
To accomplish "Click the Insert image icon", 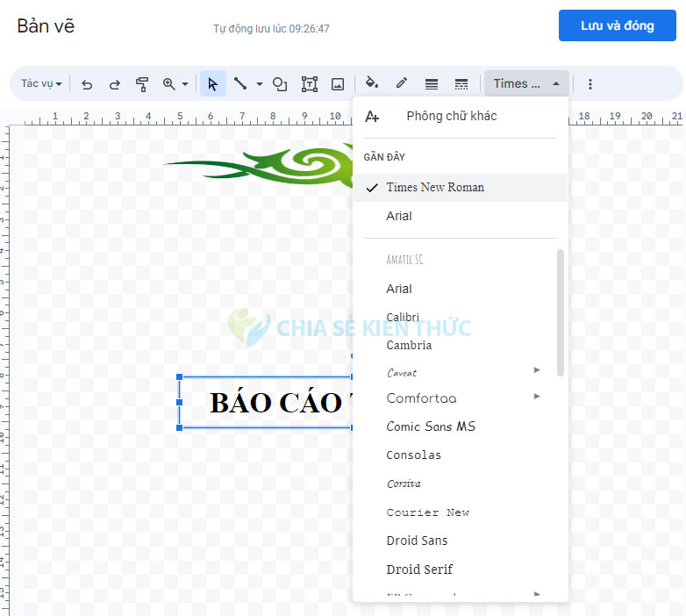I will 338,84.
